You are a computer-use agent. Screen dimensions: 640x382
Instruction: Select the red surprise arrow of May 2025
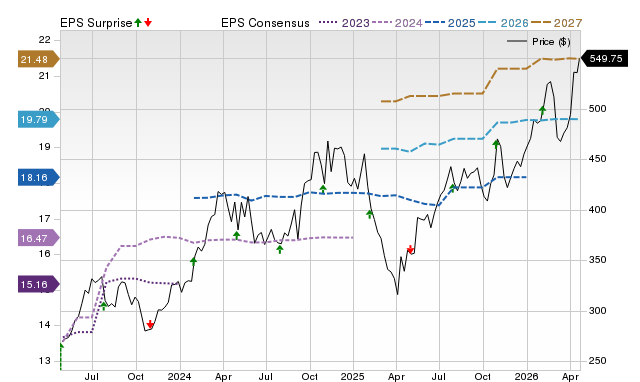(410, 249)
